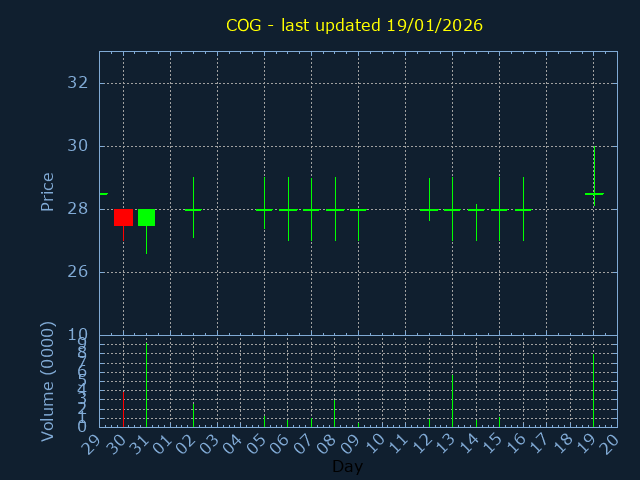
Task: Select the x-axis tick label '10'
Action: pyautogui.click(x=377, y=442)
